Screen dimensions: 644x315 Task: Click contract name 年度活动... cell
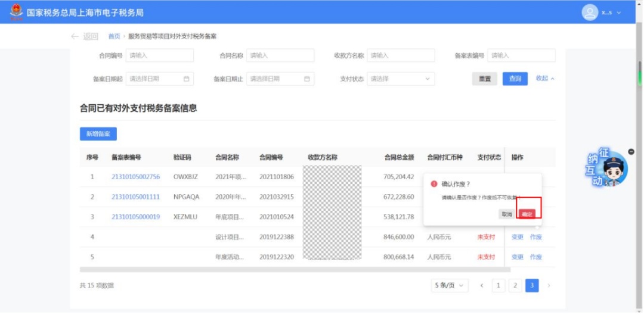click(x=230, y=257)
